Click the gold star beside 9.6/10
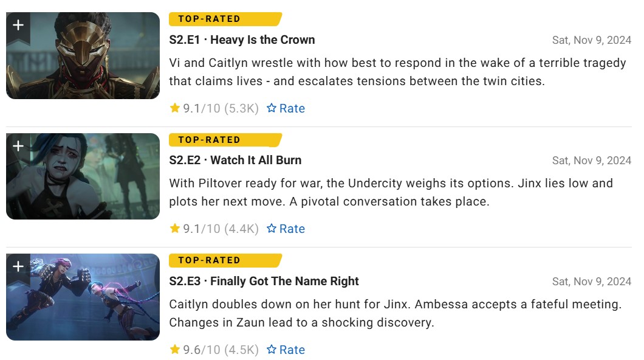This screenshot has width=644, height=360. tap(175, 349)
